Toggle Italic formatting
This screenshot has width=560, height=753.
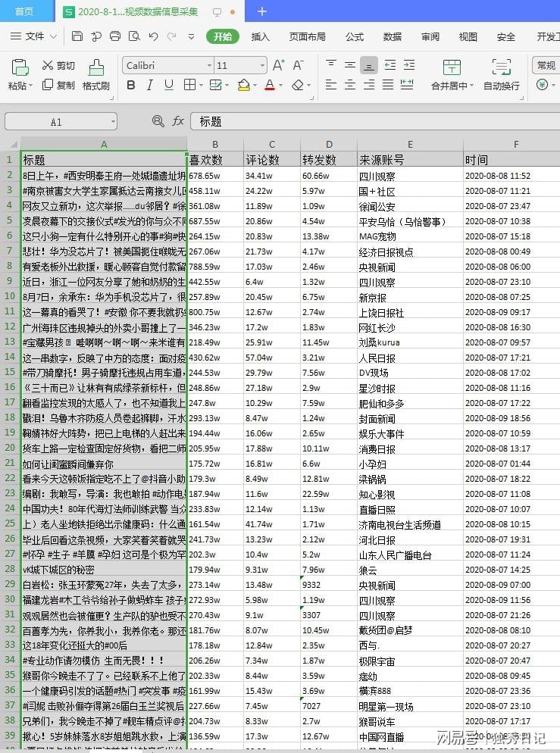[150, 86]
